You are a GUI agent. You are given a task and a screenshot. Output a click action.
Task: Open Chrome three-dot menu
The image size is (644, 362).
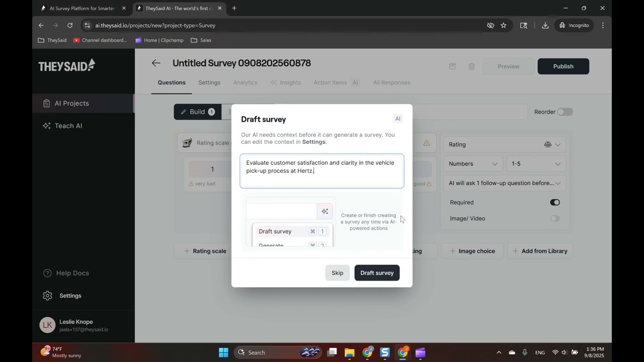click(x=603, y=25)
